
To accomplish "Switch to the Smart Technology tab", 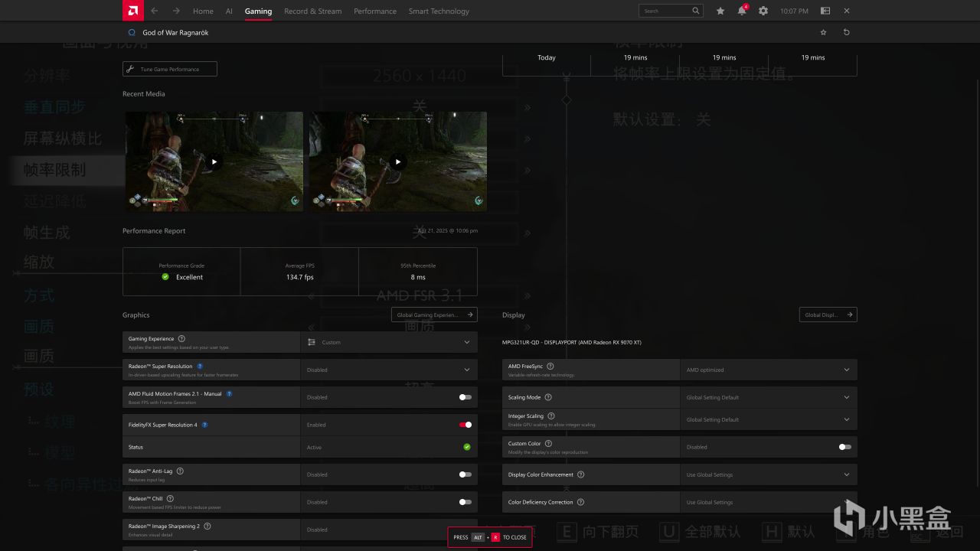I will (x=439, y=11).
